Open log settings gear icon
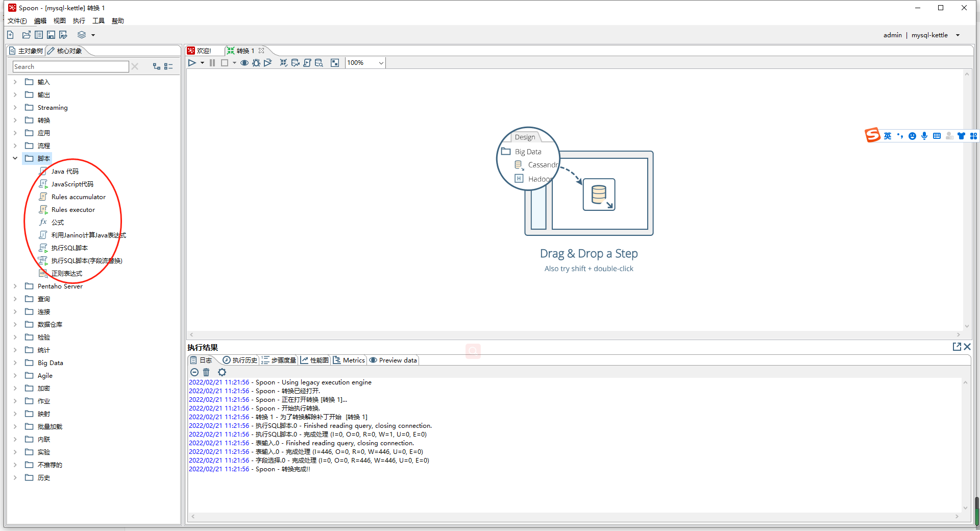Viewport: 980px width, 531px height. [222, 372]
